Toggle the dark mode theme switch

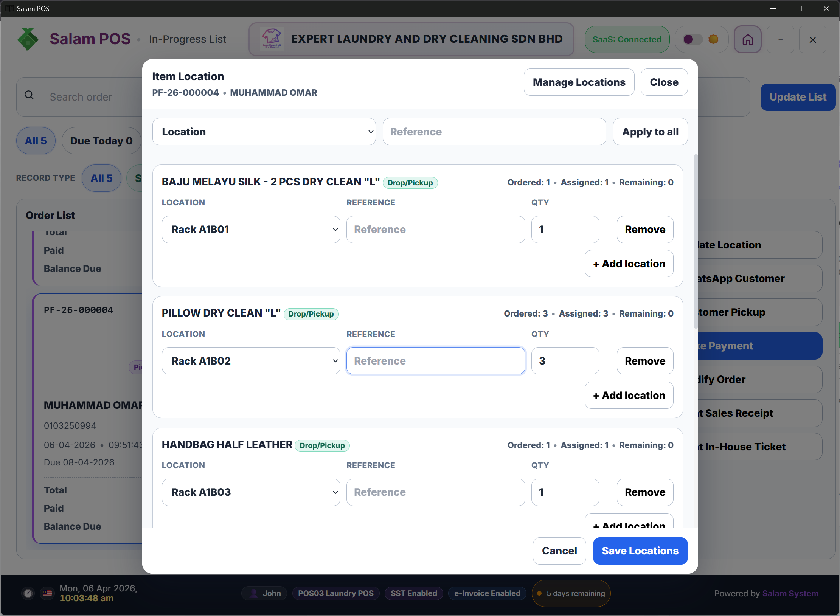tap(692, 39)
